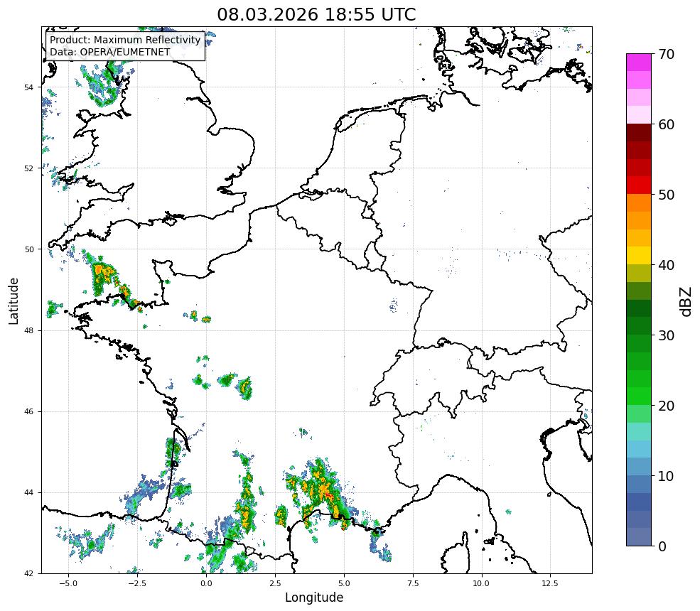700x611 pixels.
Task: Pick the magenta swatch atop the colorbar
Action: point(639,63)
